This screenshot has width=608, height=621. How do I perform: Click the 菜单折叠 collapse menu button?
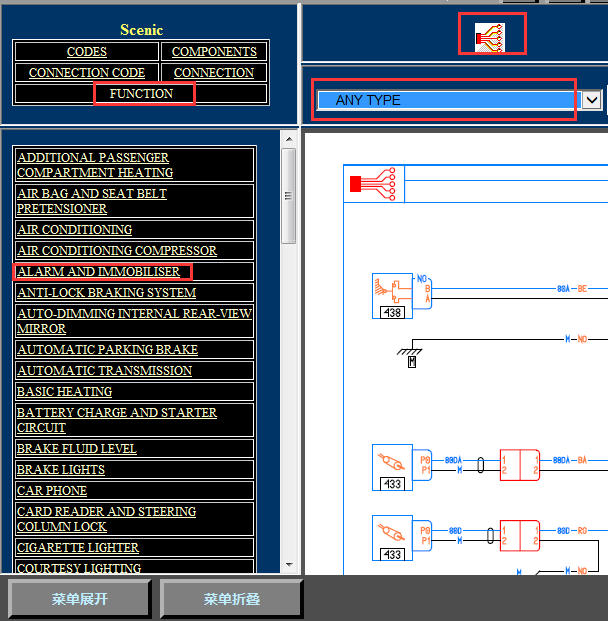pyautogui.click(x=232, y=598)
